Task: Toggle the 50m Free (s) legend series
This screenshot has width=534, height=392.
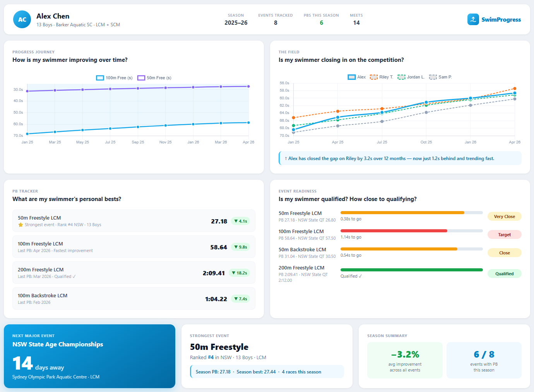Action: pyautogui.click(x=154, y=78)
